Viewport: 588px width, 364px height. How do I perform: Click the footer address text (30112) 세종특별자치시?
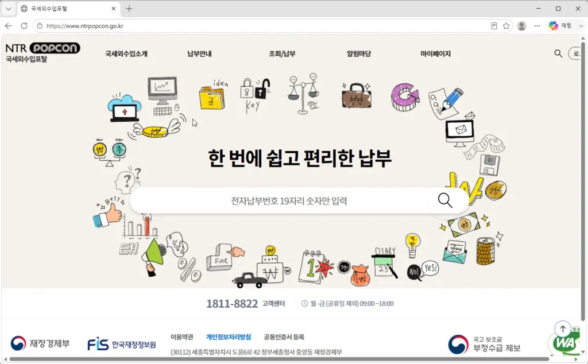(x=256, y=352)
